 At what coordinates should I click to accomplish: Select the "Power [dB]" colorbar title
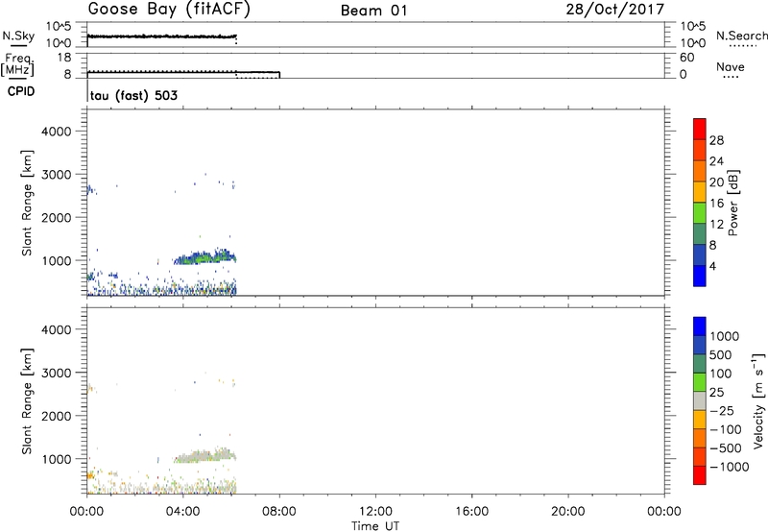[x=732, y=203]
